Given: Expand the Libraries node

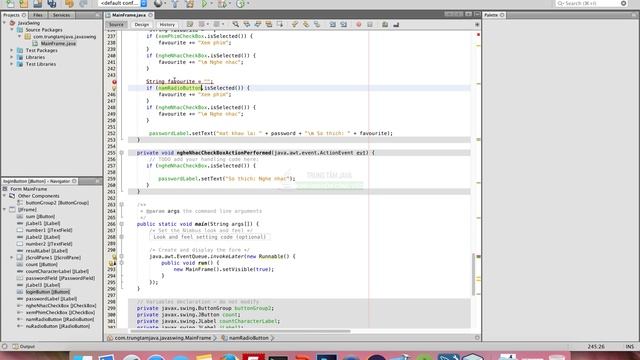Looking at the screenshot, I should [12, 57].
